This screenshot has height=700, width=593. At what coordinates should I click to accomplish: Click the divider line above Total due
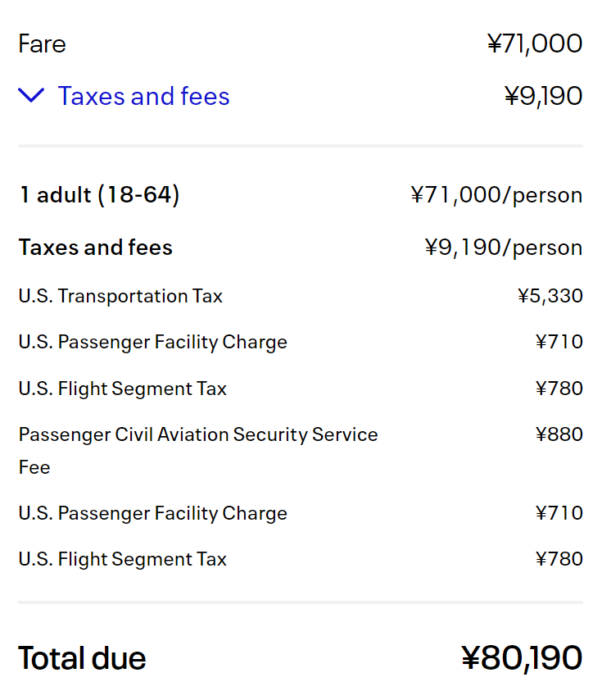301,602
